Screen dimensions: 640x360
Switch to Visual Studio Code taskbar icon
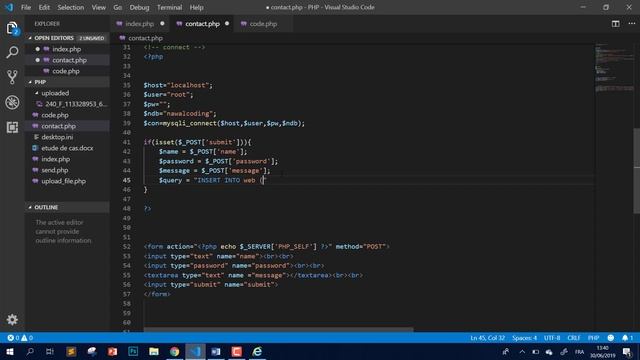click(196, 351)
